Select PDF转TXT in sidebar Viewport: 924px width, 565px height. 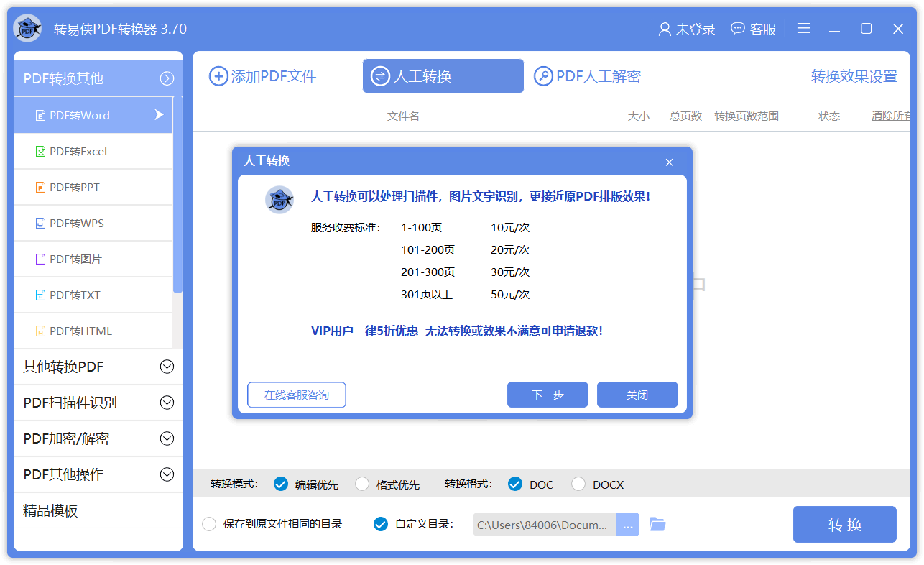click(x=93, y=295)
